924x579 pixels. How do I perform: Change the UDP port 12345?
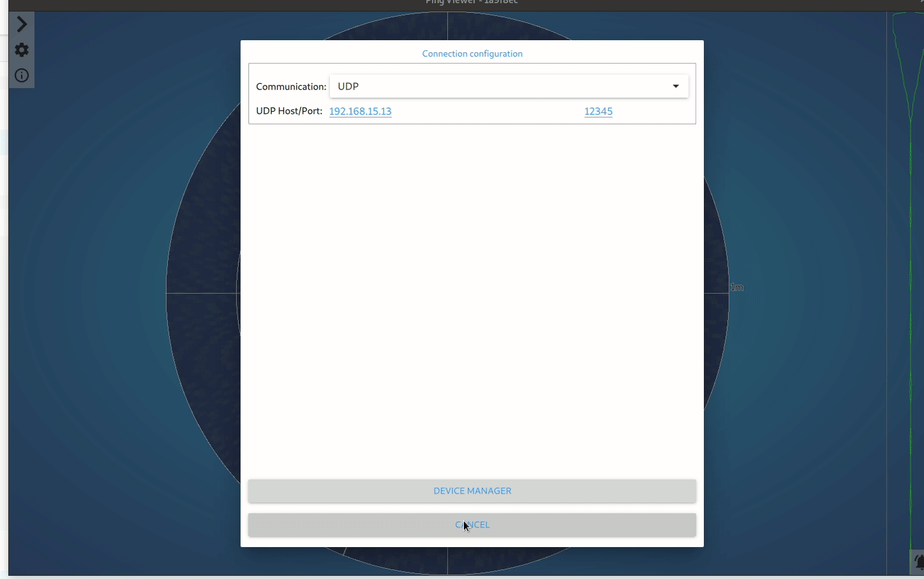[598, 111]
